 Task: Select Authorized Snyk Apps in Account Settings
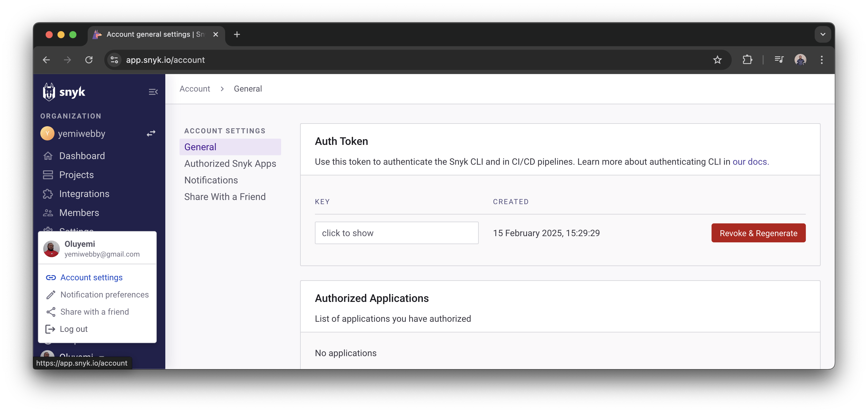point(230,163)
